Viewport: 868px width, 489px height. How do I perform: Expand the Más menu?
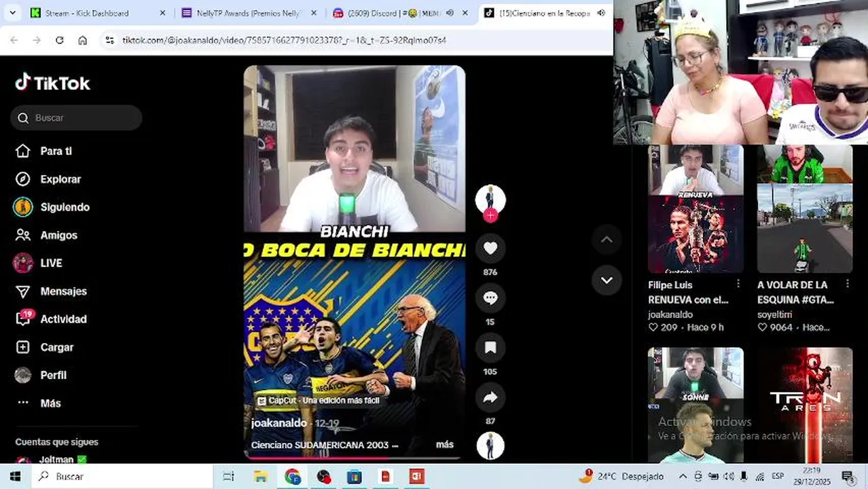coord(38,403)
